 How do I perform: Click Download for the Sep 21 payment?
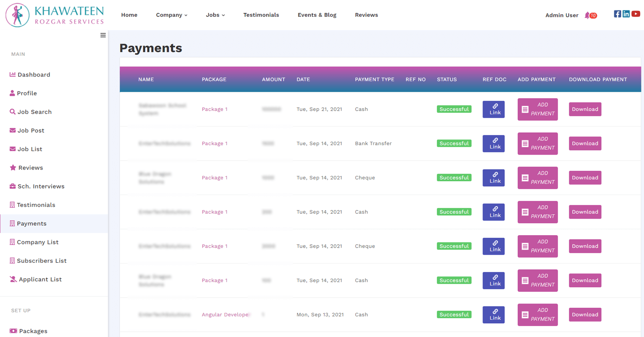(585, 109)
